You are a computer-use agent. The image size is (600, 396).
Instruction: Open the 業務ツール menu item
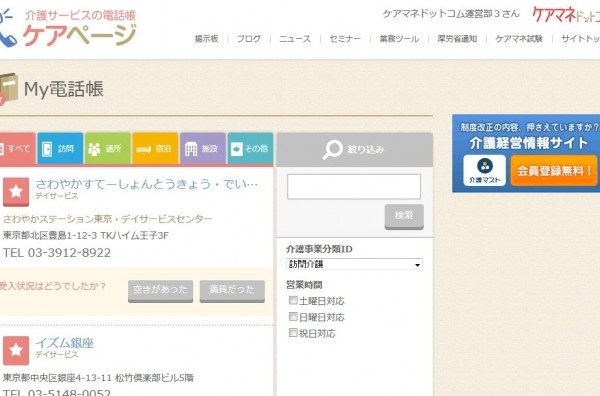click(399, 39)
